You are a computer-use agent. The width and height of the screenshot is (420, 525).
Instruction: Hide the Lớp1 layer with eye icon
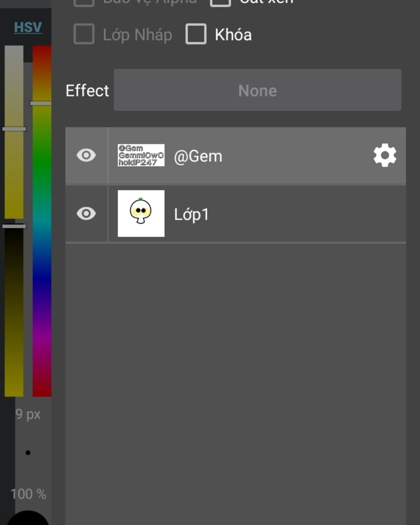pos(86,213)
